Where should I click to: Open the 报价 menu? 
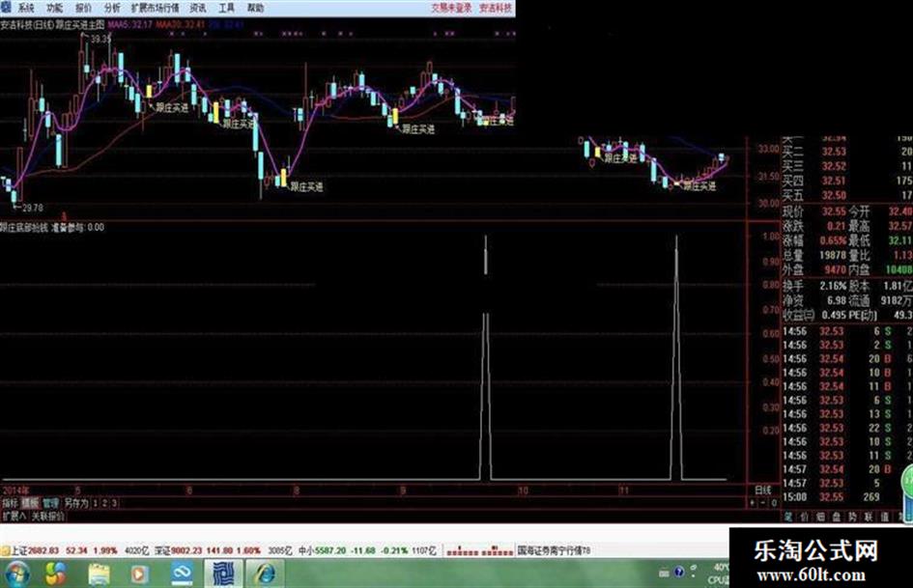(x=84, y=8)
